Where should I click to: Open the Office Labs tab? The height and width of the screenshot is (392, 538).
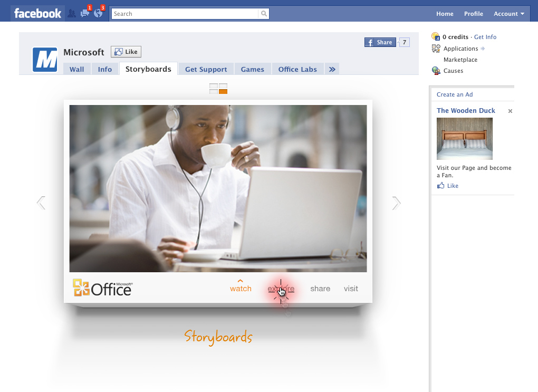[x=297, y=69]
